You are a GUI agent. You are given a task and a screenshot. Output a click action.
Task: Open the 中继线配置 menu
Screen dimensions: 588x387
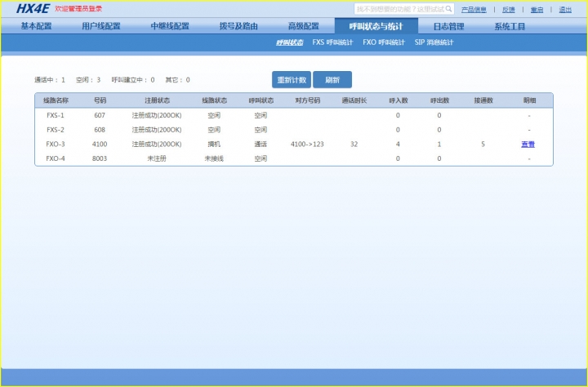click(170, 26)
